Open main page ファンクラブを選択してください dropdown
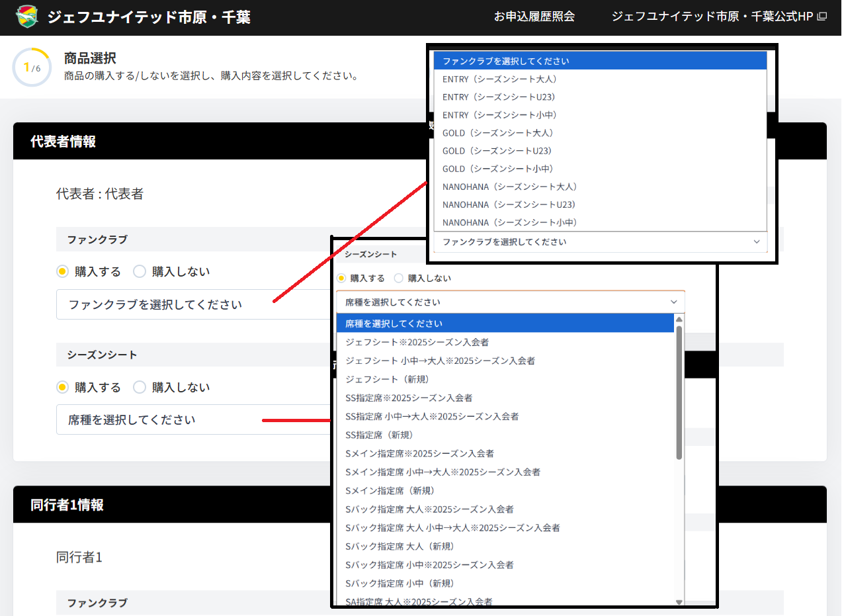This screenshot has height=616, width=842. [193, 304]
